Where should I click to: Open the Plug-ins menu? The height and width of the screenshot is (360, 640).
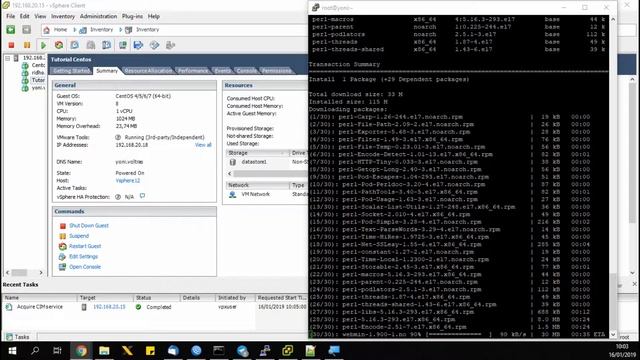(x=132, y=16)
